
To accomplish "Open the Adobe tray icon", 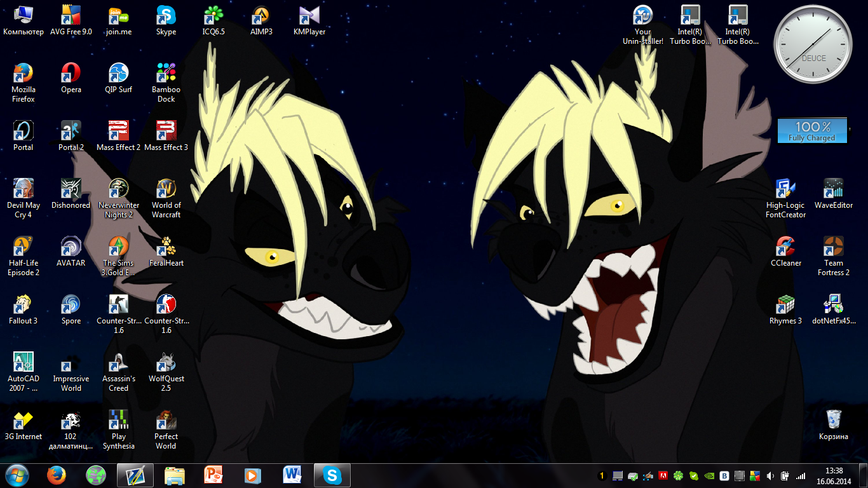I will click(x=663, y=476).
